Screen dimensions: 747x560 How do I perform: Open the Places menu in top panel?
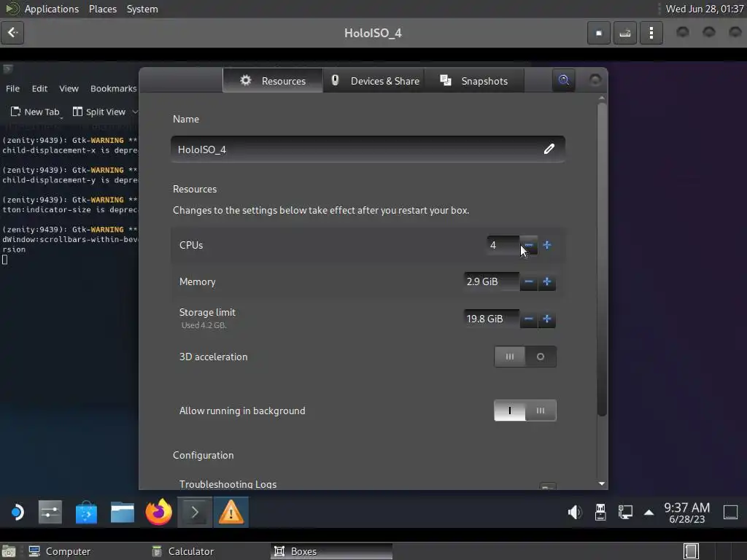coord(103,9)
